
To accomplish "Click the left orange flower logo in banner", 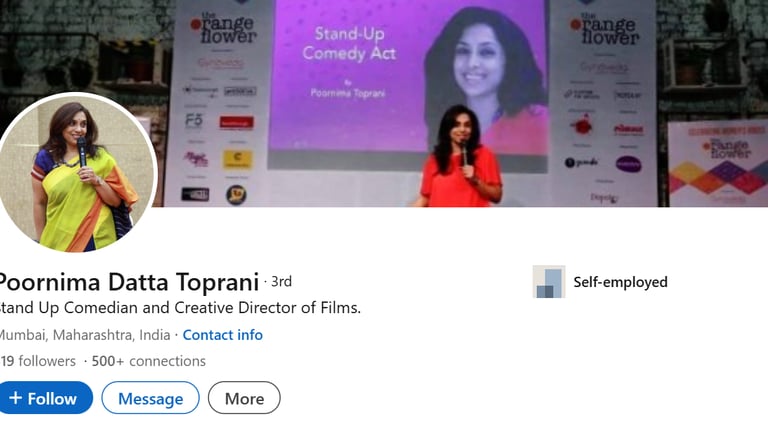I will [x=223, y=28].
